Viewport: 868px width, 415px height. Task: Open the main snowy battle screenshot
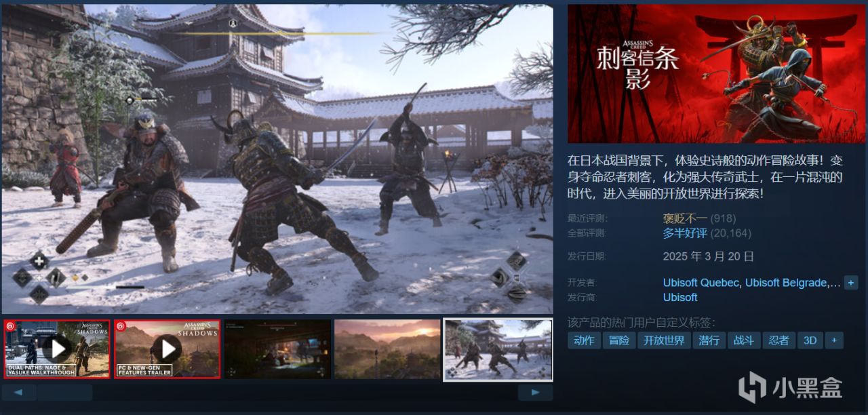277,159
